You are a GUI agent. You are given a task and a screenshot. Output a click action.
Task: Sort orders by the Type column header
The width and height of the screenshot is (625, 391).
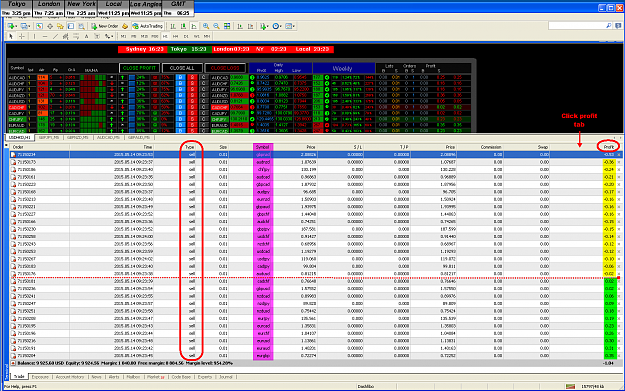[189, 147]
